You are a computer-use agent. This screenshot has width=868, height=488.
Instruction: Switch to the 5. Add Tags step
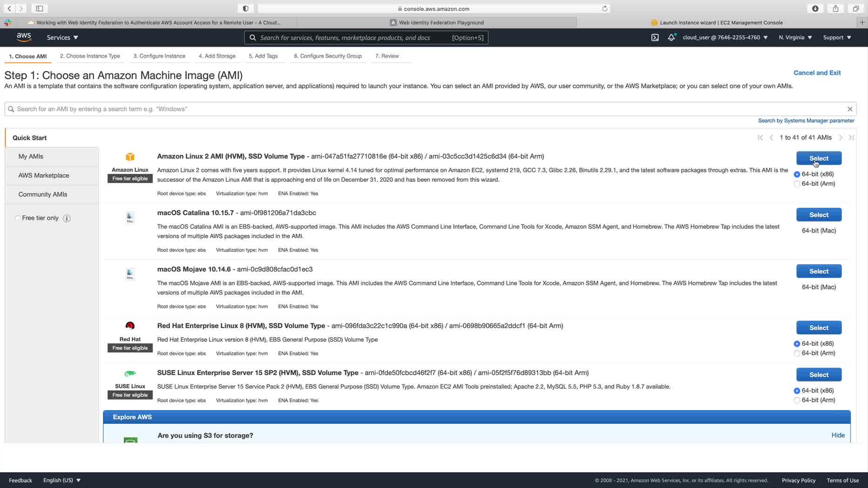point(263,56)
